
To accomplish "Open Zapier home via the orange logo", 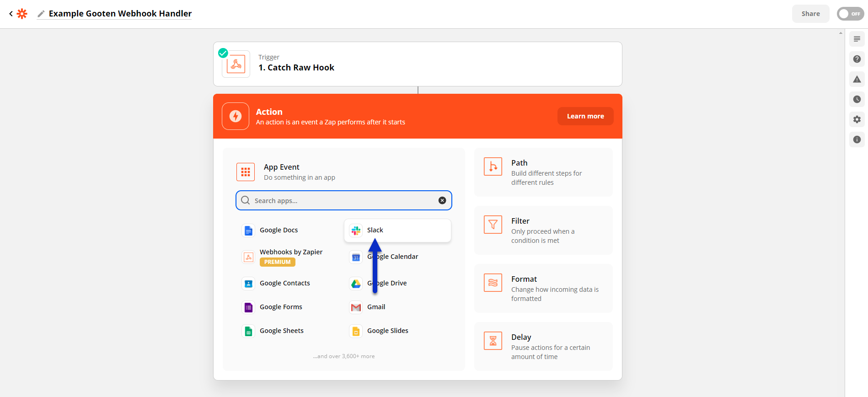I will click(x=22, y=14).
